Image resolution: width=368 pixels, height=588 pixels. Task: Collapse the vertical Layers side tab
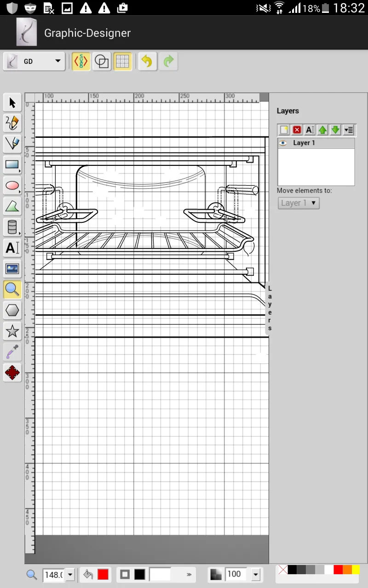pyautogui.click(x=270, y=308)
